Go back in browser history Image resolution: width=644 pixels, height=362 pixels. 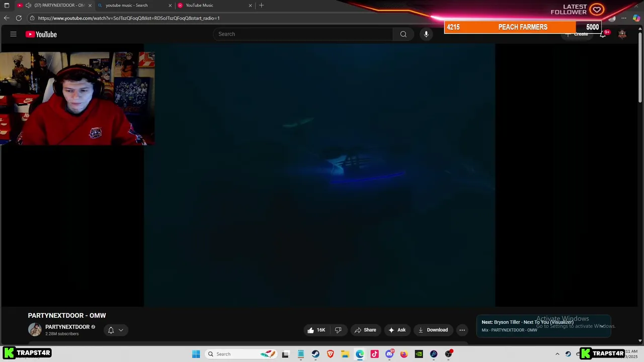pos(7,18)
